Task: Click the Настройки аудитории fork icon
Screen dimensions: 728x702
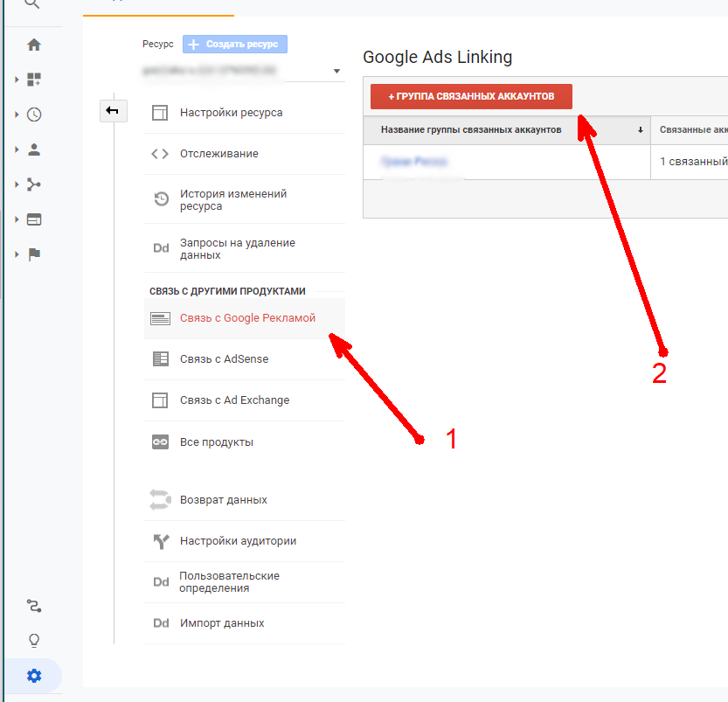Action: coord(161,541)
